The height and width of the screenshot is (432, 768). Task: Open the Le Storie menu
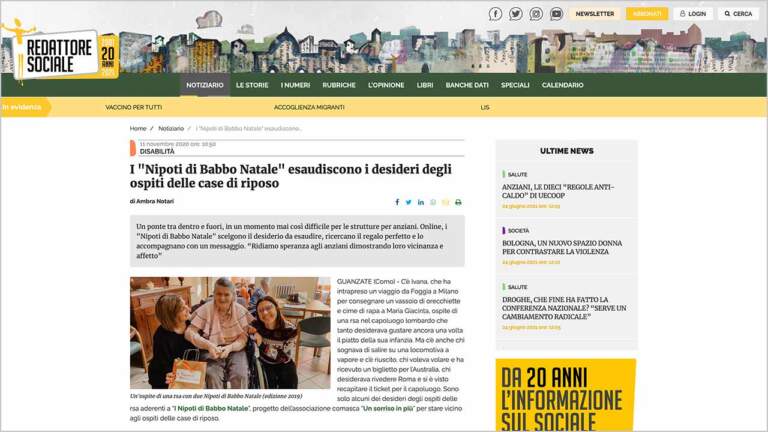point(252,85)
